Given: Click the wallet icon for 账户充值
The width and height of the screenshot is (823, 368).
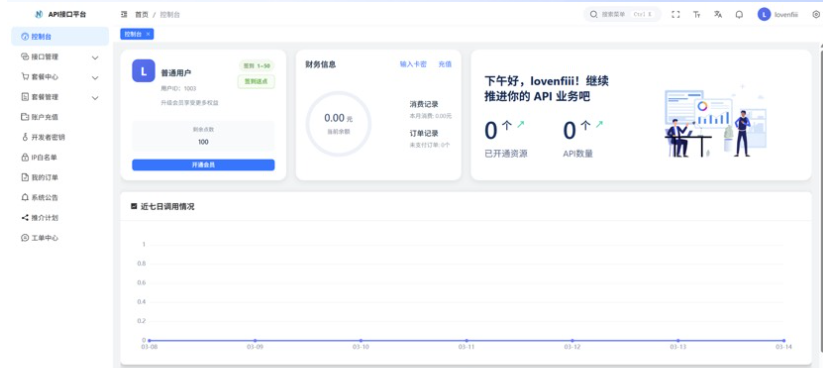Looking at the screenshot, I should pos(25,117).
